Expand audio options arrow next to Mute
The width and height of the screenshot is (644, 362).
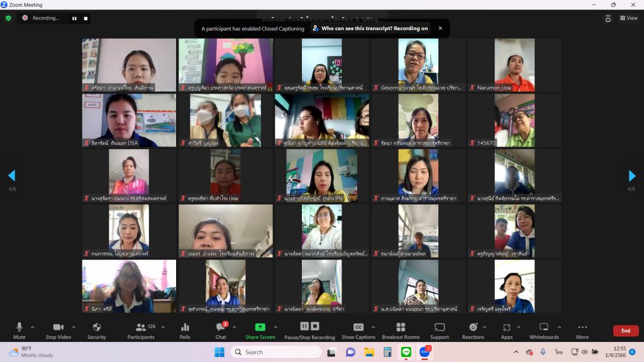coord(33,327)
